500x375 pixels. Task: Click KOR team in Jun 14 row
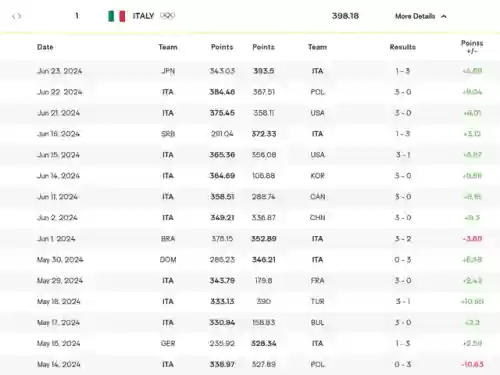point(317,176)
